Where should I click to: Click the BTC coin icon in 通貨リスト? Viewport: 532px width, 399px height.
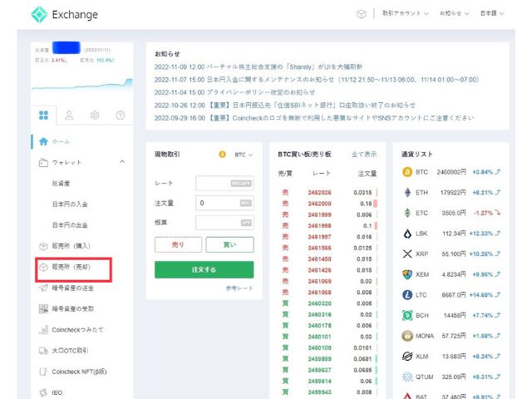pos(407,172)
